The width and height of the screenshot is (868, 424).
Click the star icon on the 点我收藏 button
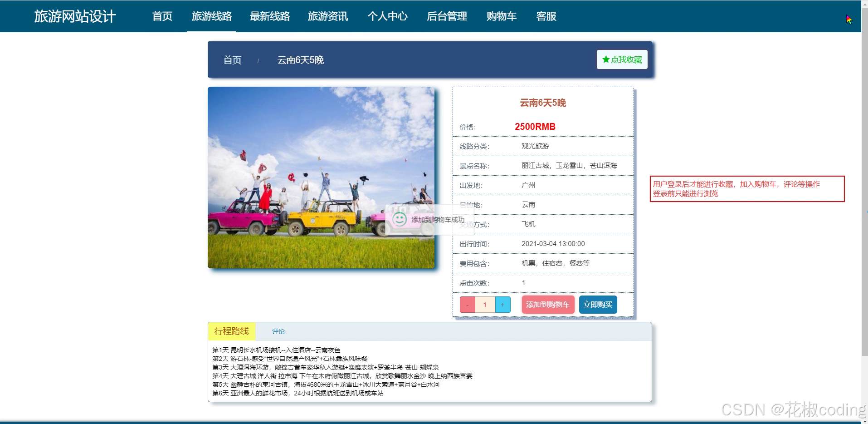click(605, 59)
